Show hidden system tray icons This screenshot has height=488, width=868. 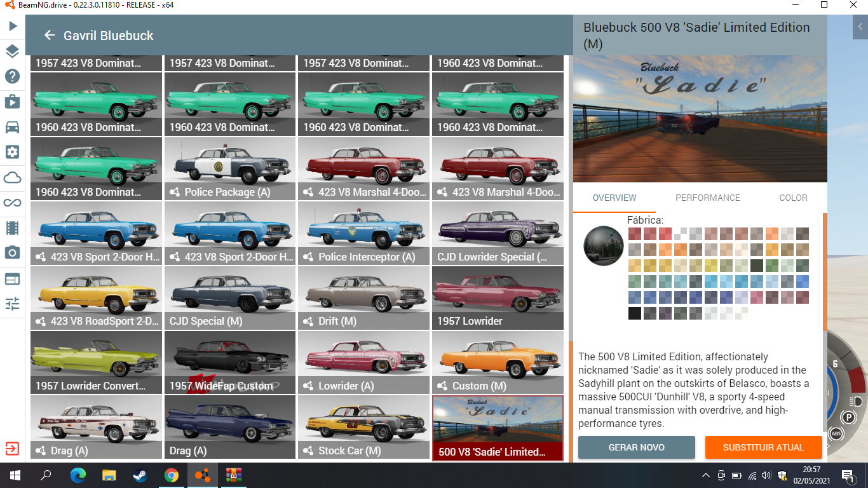pos(706,475)
